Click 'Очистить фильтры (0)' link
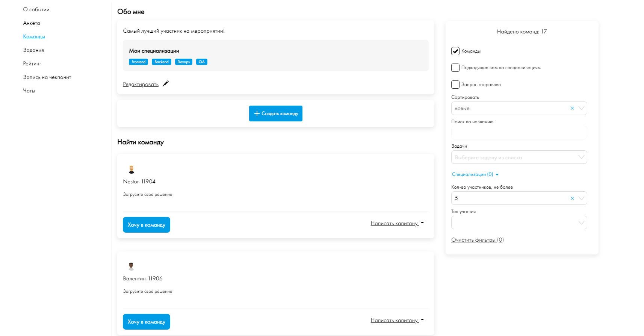Viewport: 644px width, 336px height. point(477,240)
